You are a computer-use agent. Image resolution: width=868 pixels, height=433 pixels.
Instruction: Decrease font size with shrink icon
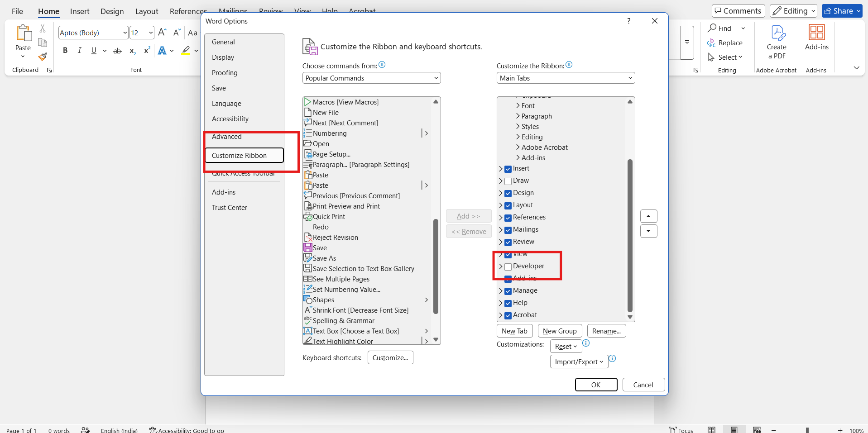click(x=177, y=33)
